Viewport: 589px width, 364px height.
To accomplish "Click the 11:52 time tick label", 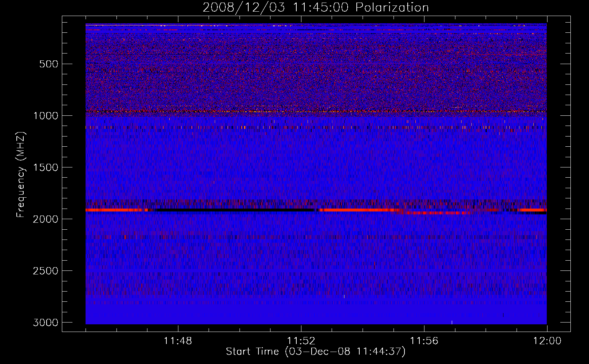I will [x=301, y=341].
